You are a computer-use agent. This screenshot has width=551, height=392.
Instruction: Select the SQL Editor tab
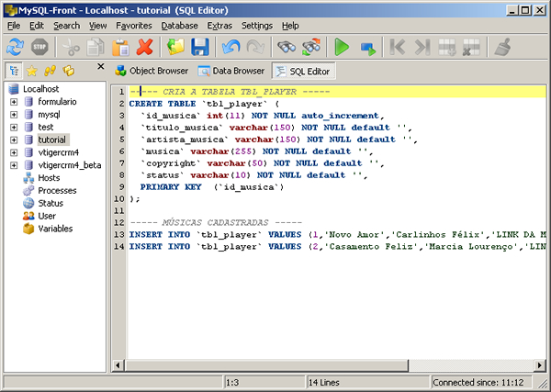(x=304, y=72)
